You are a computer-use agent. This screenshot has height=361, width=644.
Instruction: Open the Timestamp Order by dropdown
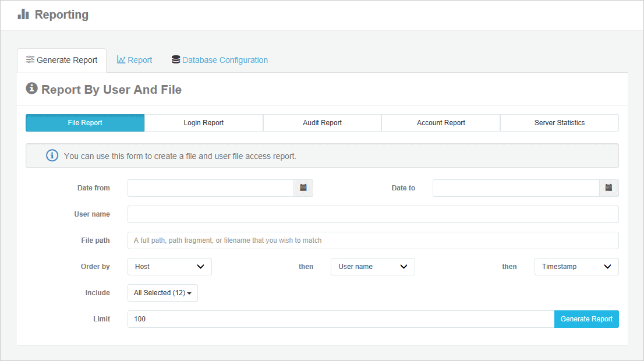pyautogui.click(x=576, y=266)
